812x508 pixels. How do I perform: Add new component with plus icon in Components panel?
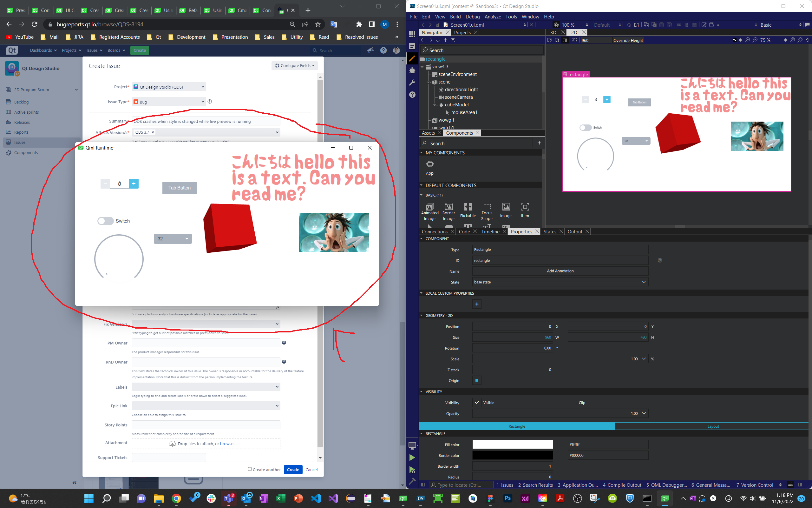click(539, 143)
